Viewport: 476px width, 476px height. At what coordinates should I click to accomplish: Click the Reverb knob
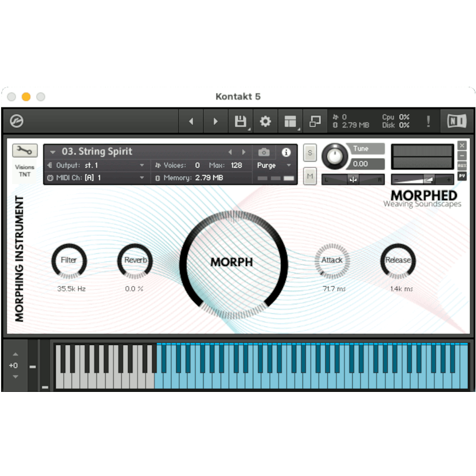[135, 261]
